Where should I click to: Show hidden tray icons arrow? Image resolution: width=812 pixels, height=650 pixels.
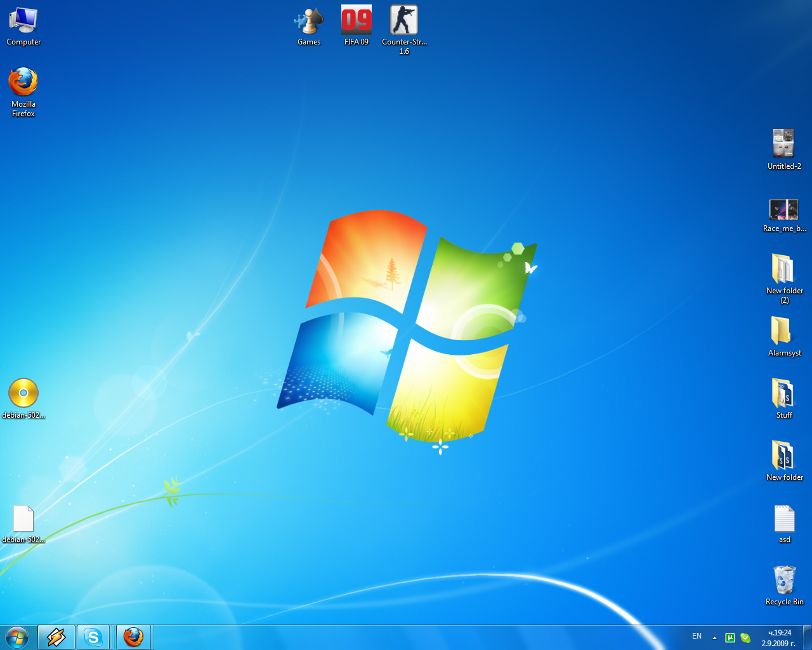tap(714, 638)
